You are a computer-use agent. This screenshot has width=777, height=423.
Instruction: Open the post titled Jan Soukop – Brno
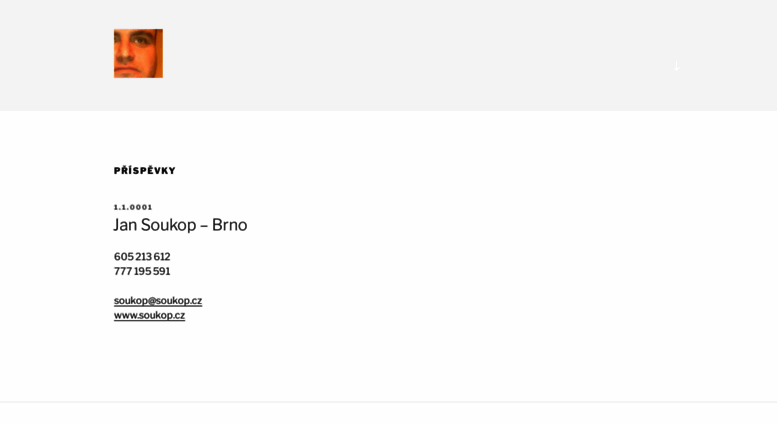(180, 225)
